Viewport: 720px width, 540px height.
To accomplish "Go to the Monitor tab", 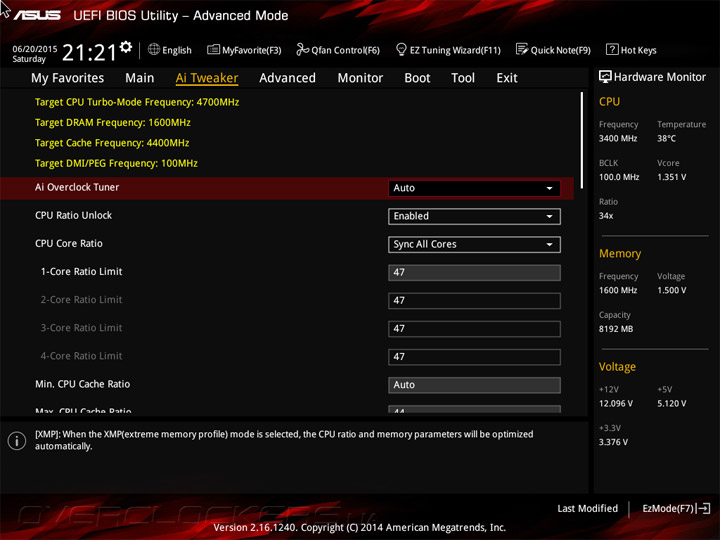I will [360, 78].
